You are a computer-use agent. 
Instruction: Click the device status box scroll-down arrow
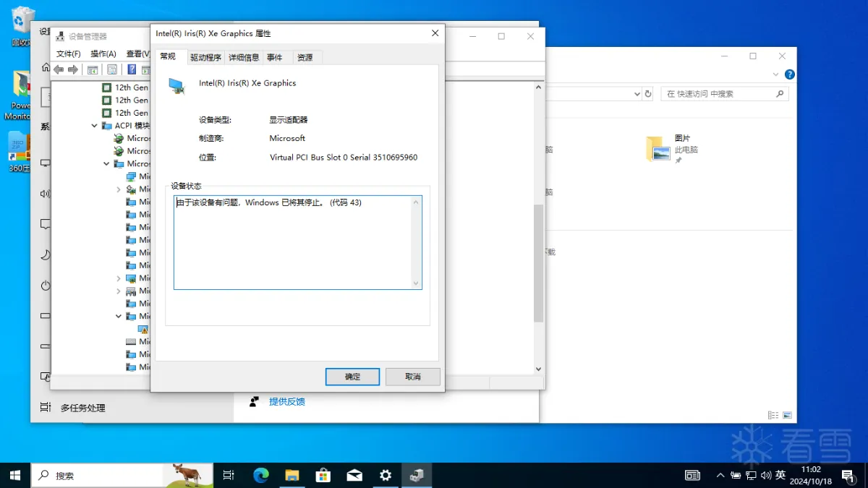[x=416, y=283]
